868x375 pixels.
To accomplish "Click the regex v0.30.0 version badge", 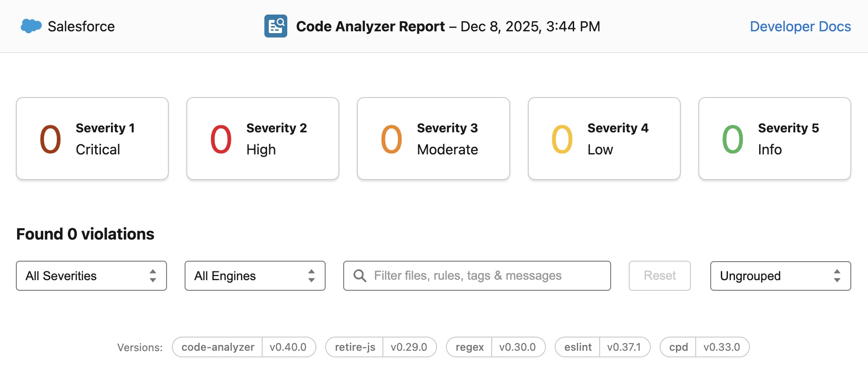I will coord(496,347).
